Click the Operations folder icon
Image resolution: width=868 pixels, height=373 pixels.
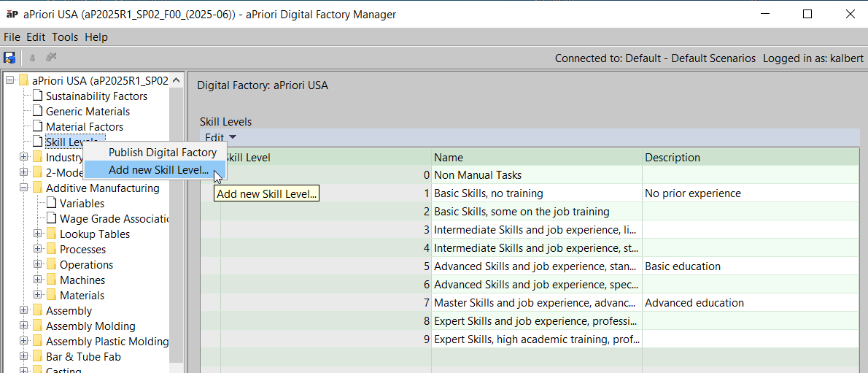click(x=51, y=265)
